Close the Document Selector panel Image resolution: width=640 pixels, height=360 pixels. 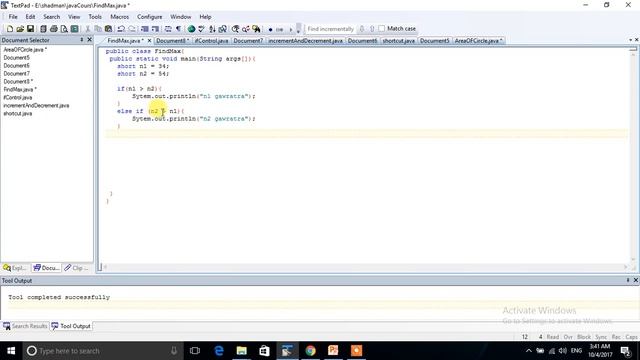tap(90, 40)
